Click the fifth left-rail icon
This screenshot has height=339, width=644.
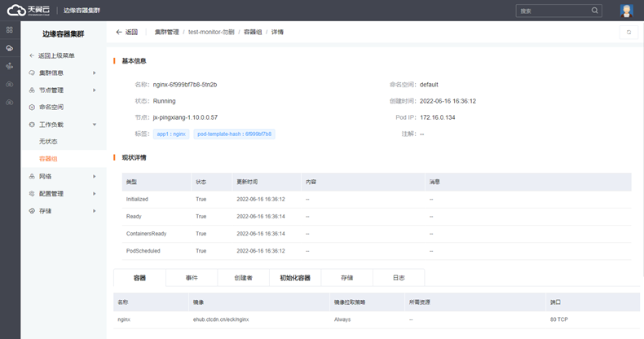pos(10,102)
